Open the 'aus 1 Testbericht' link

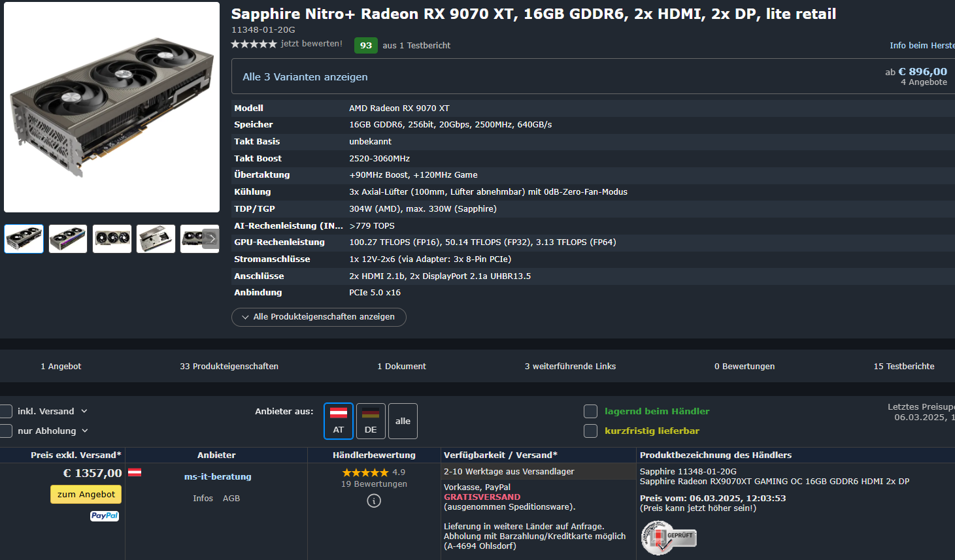click(x=416, y=45)
